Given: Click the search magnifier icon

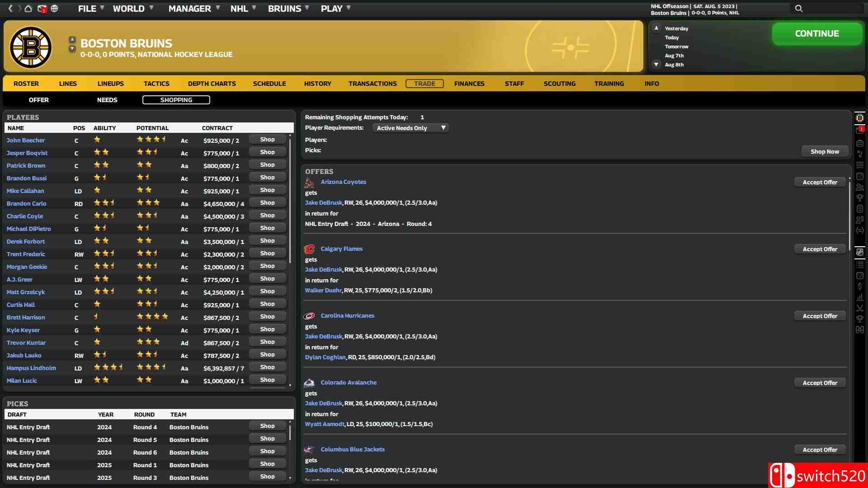Looking at the screenshot, I should pos(799,9).
